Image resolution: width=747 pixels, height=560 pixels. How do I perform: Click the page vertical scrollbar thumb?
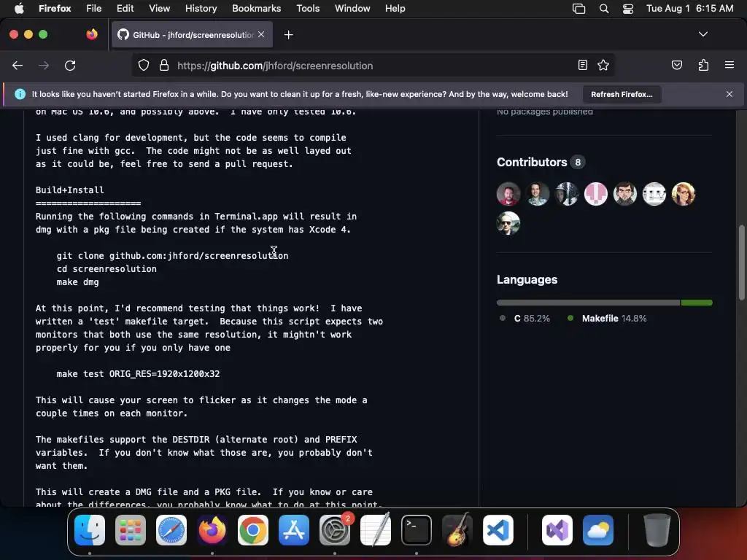[741, 262]
